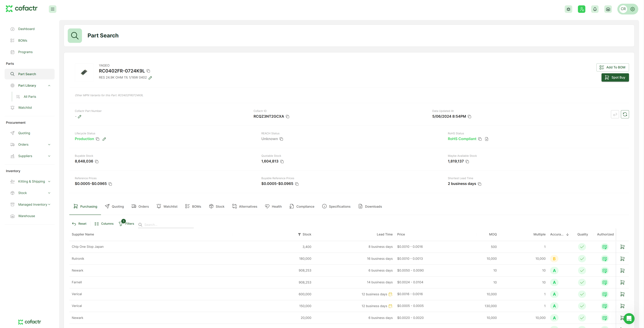The image size is (644, 328).
Task: Collapse the Part Library section
Action: (x=49, y=85)
